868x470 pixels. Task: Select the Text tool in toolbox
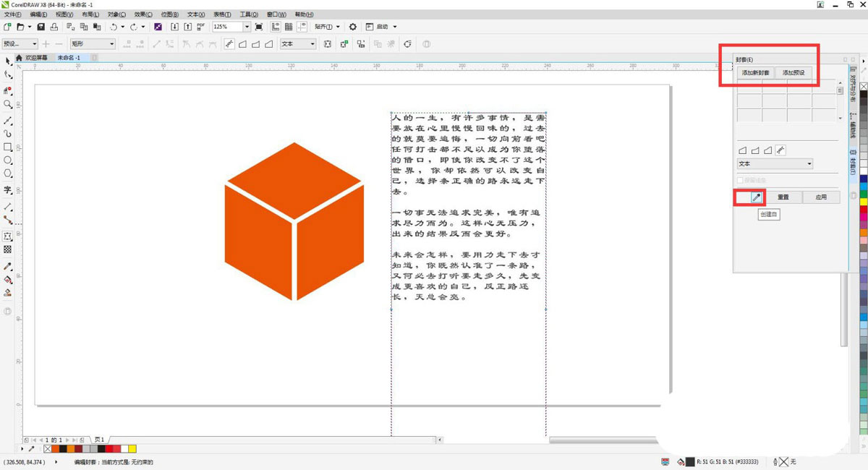tap(8, 190)
